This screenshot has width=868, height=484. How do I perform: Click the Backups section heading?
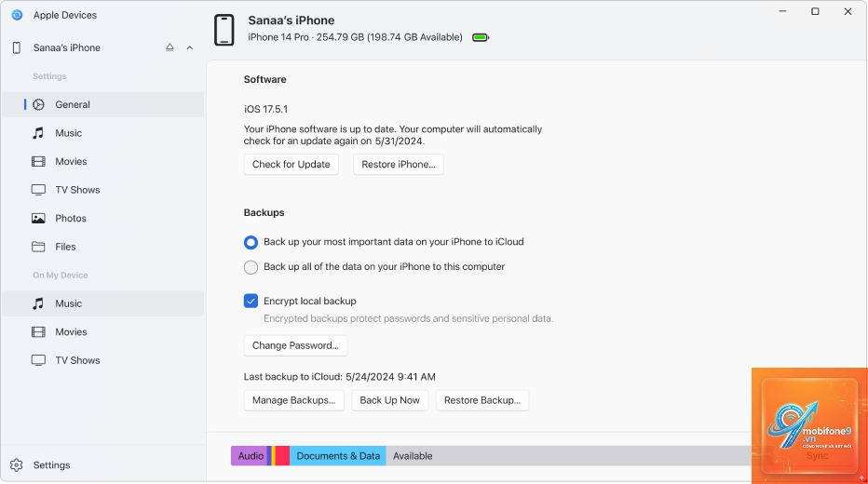[x=264, y=212]
